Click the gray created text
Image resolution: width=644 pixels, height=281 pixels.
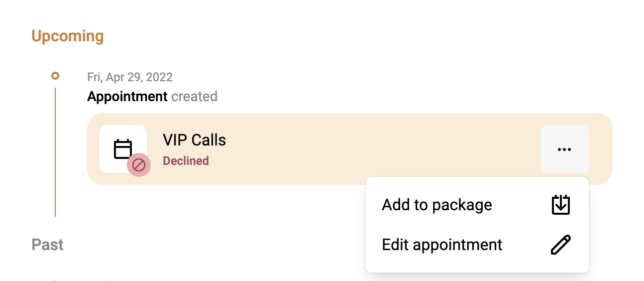[194, 96]
